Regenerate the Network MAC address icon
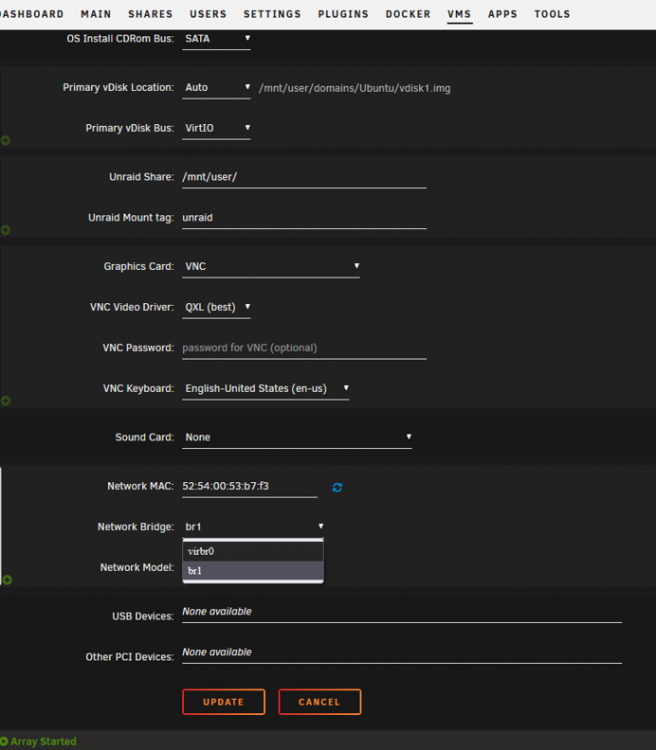 (337, 487)
